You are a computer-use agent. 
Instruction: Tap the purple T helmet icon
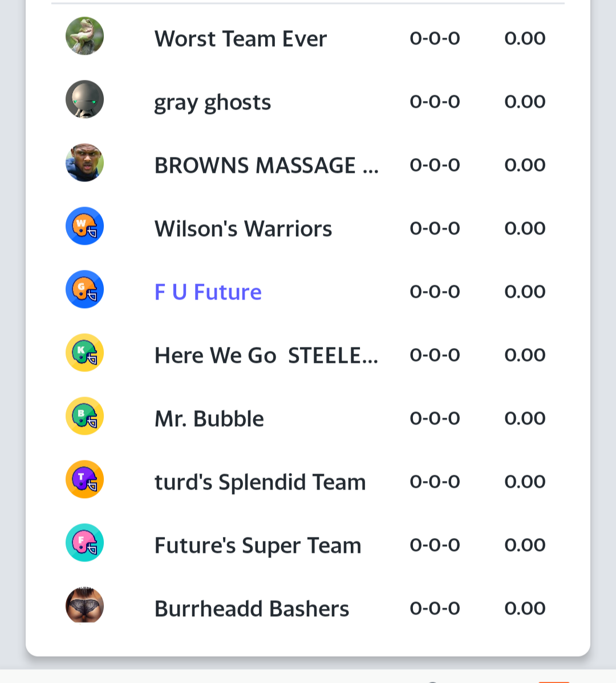click(x=84, y=479)
